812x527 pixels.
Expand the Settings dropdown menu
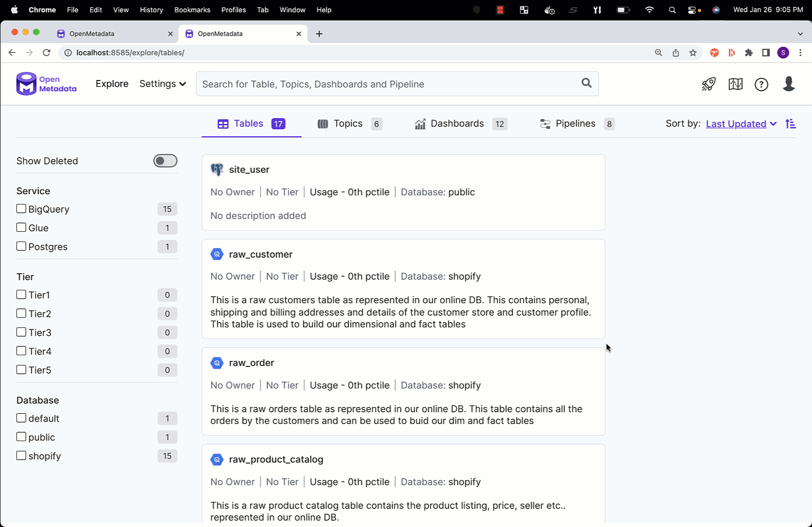(163, 84)
